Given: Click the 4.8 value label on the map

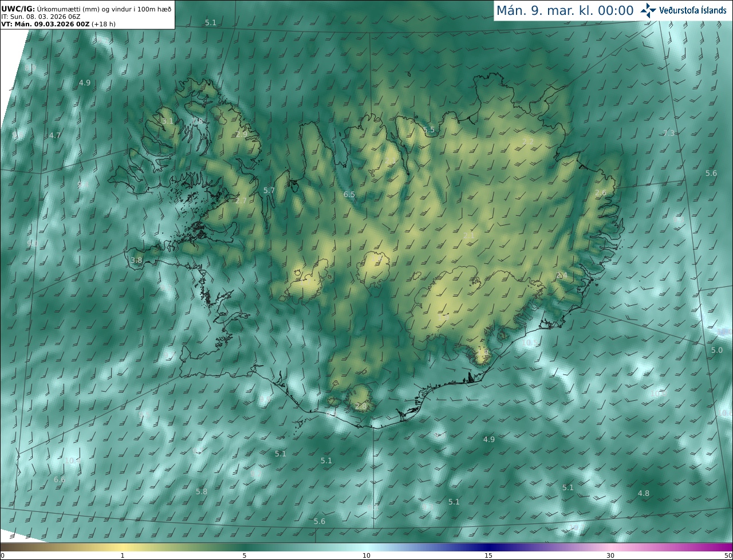Looking at the screenshot, I should coord(644,493).
